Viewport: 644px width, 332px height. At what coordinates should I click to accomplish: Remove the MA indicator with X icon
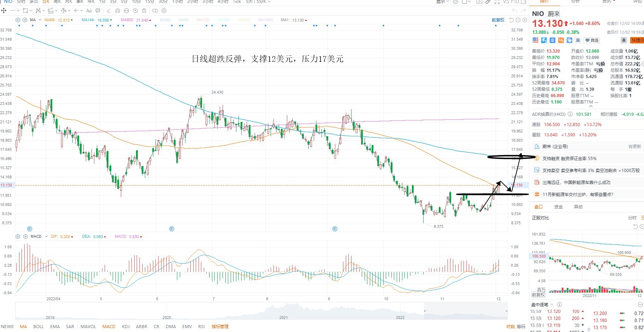25,20
